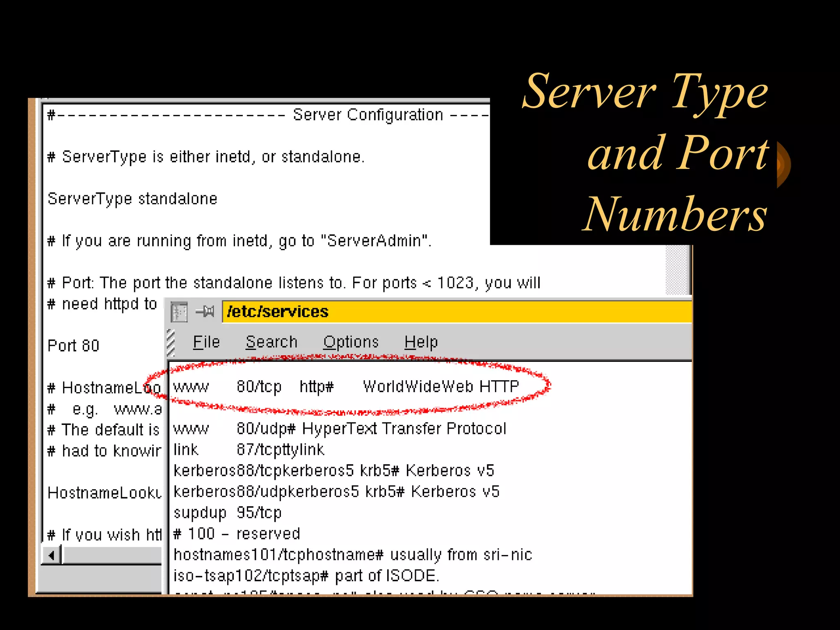Click the vertical scrollbar of config window
840x630 pixels.
click(x=677, y=270)
